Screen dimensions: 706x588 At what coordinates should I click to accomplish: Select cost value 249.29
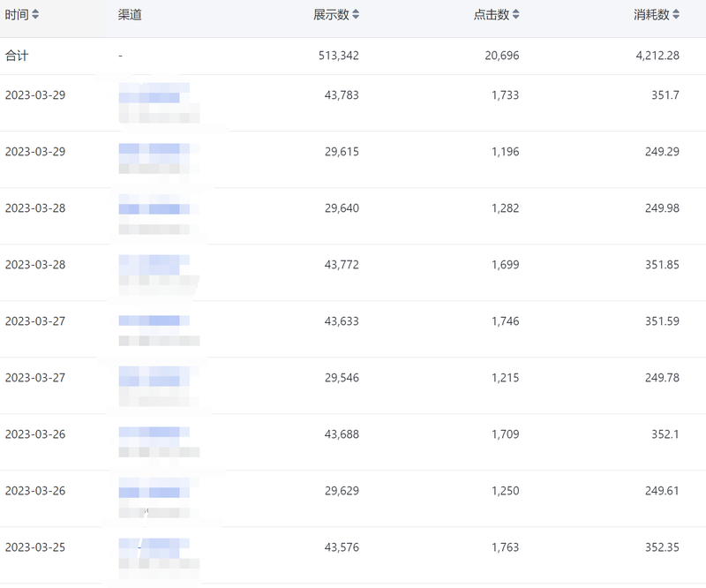[662, 151]
